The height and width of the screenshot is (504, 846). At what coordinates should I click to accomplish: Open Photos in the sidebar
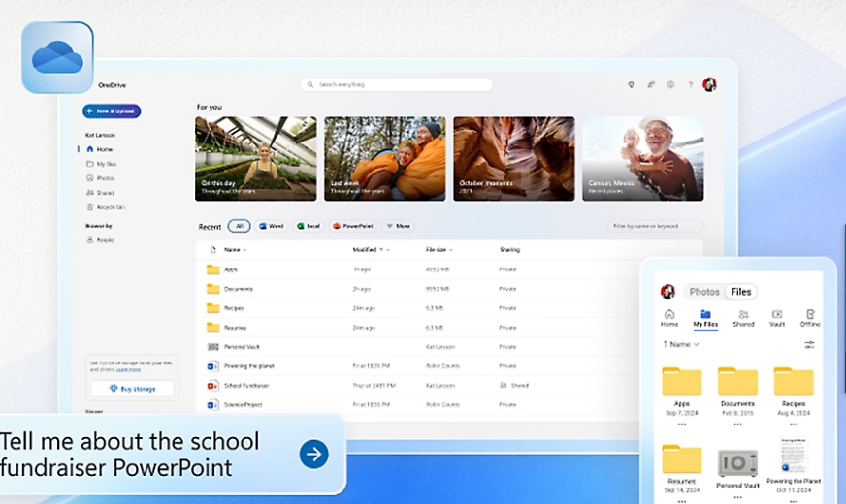(x=100, y=178)
